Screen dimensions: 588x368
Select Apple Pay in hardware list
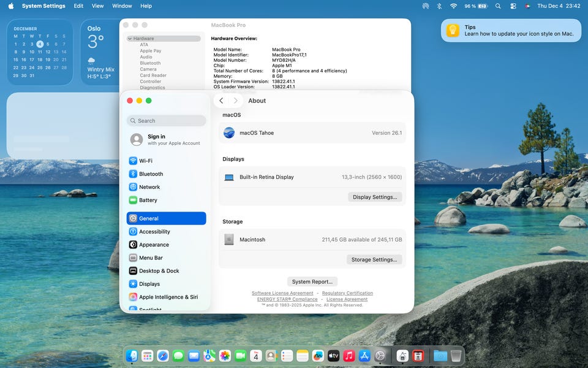point(150,51)
